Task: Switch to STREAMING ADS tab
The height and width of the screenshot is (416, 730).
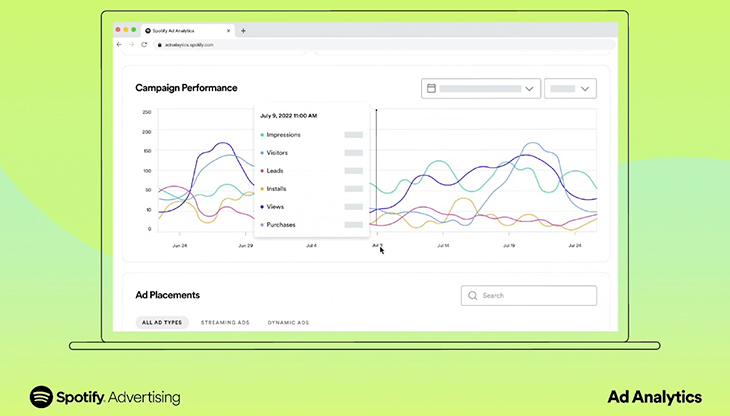Action: pos(225,322)
